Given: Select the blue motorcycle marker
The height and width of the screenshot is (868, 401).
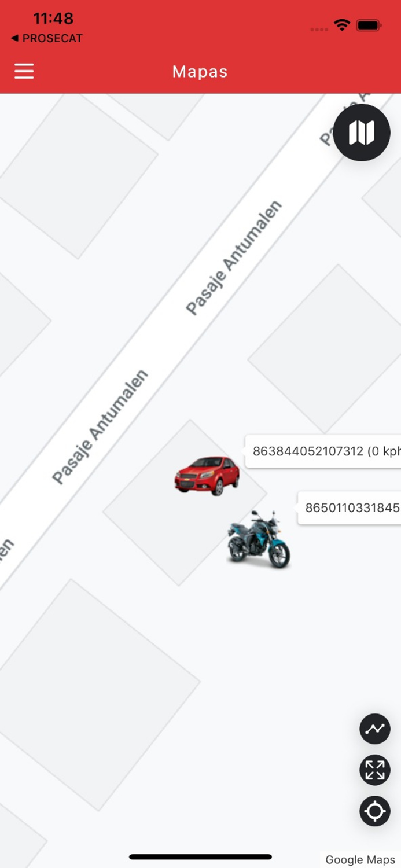Looking at the screenshot, I should point(258,539).
